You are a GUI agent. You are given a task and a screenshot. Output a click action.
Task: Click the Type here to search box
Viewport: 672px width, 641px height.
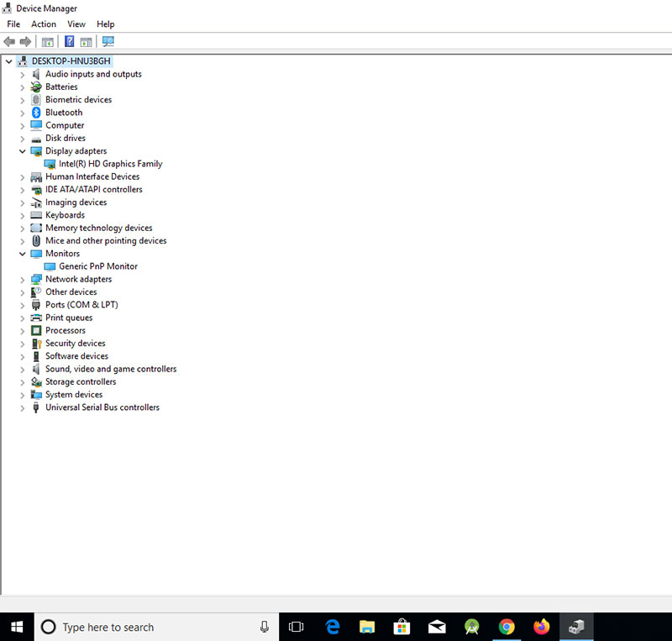(x=156, y=627)
